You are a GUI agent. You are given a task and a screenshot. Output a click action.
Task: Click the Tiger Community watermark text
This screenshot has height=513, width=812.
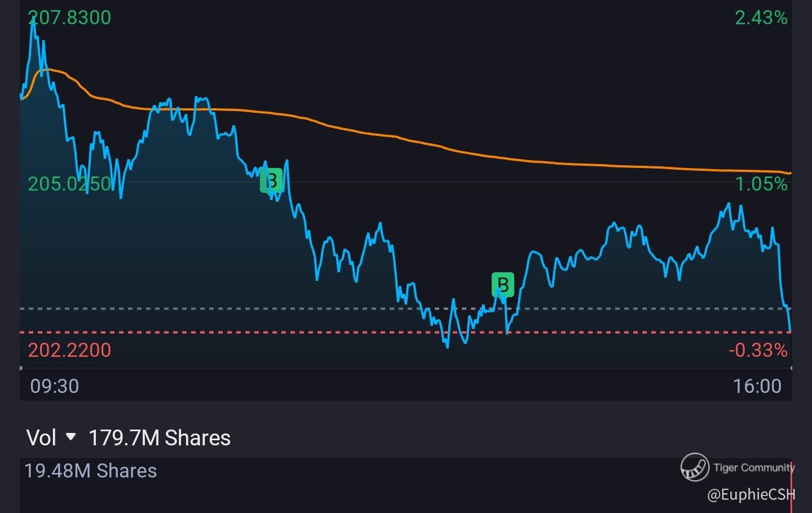(x=753, y=467)
